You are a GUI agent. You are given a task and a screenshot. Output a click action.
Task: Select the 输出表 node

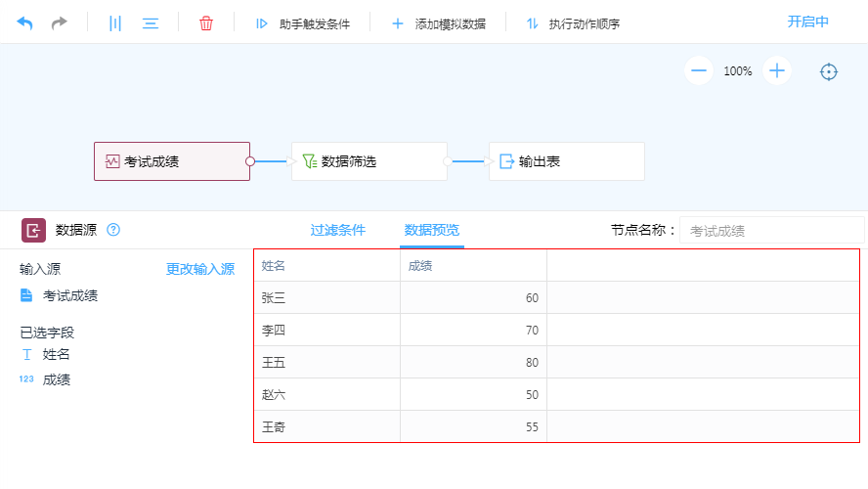click(x=566, y=161)
